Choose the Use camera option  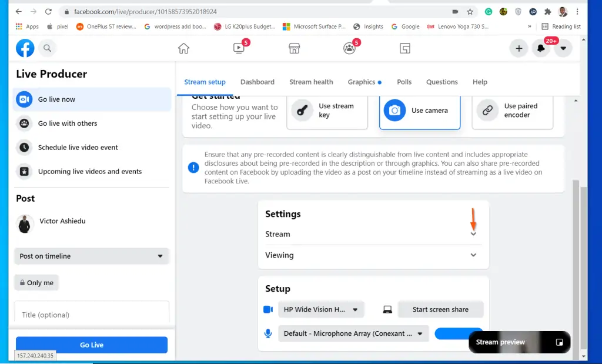[x=420, y=111]
